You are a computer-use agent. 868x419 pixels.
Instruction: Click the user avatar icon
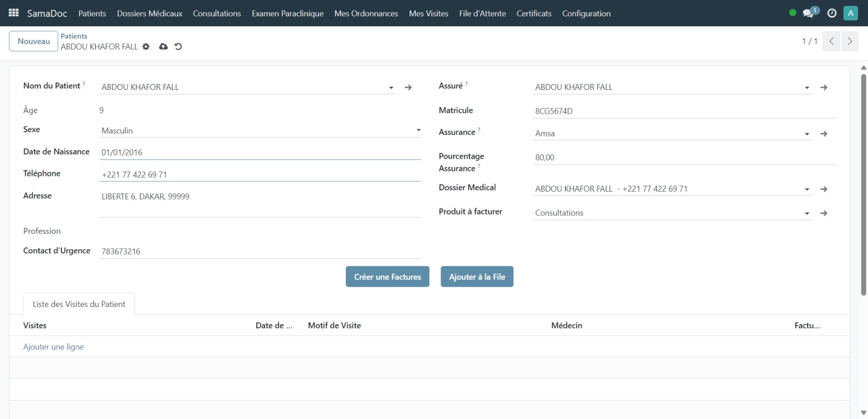pyautogui.click(x=851, y=13)
